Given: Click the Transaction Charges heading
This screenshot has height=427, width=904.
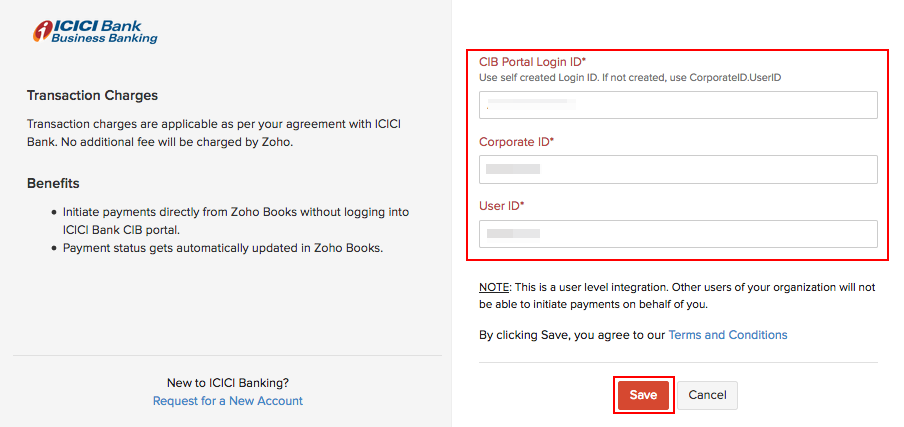Looking at the screenshot, I should click(x=93, y=96).
